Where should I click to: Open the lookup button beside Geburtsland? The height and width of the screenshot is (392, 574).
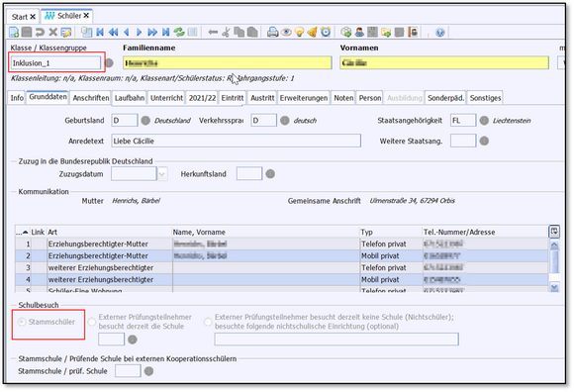click(145, 121)
